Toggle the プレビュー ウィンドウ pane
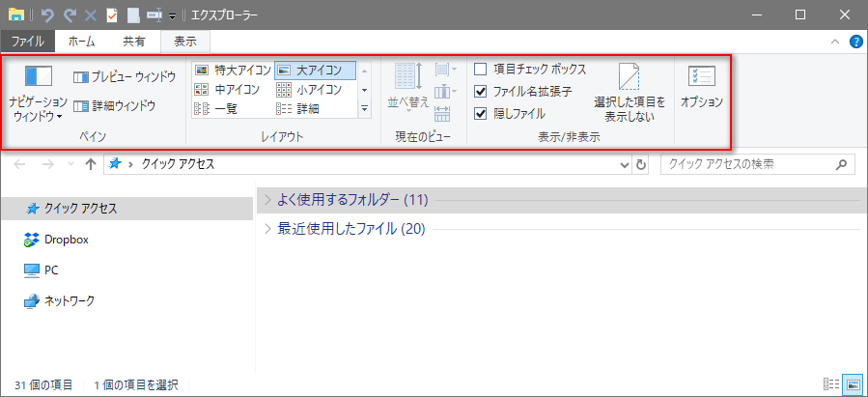Image resolution: width=868 pixels, height=397 pixels. 125,76
